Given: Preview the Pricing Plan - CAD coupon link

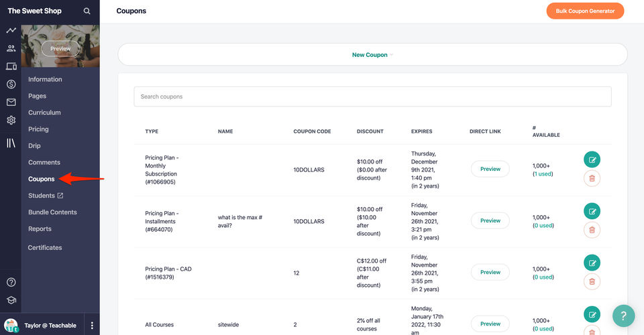Looking at the screenshot, I should pos(490,272).
